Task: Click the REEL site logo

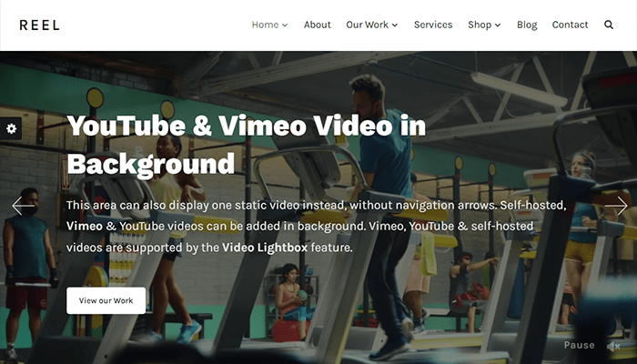Action: click(39, 25)
